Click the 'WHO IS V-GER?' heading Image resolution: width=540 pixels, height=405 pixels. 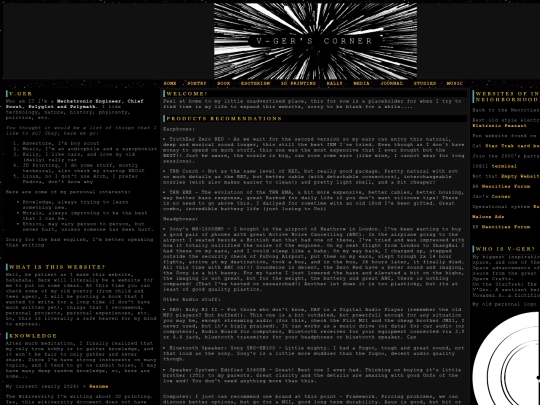coord(505,249)
